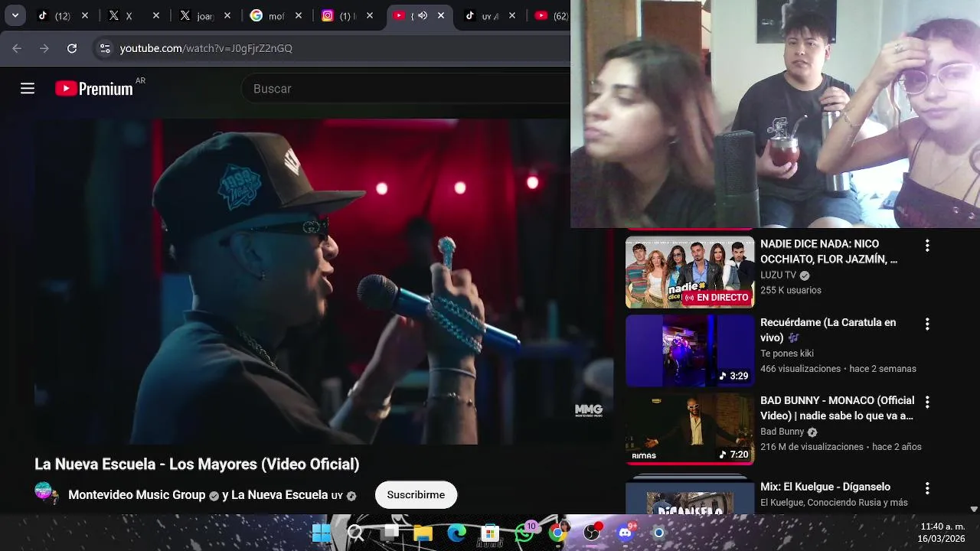
Task: Click the page scrollbar down arrow
Action: (x=974, y=509)
